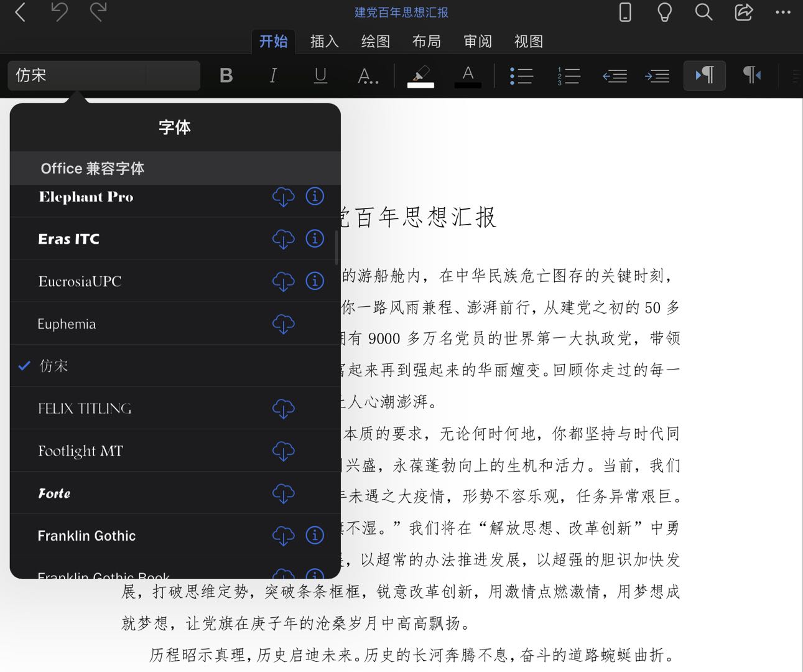This screenshot has width=803, height=672.
Task: Download the Footlight MT font
Action: tap(283, 450)
